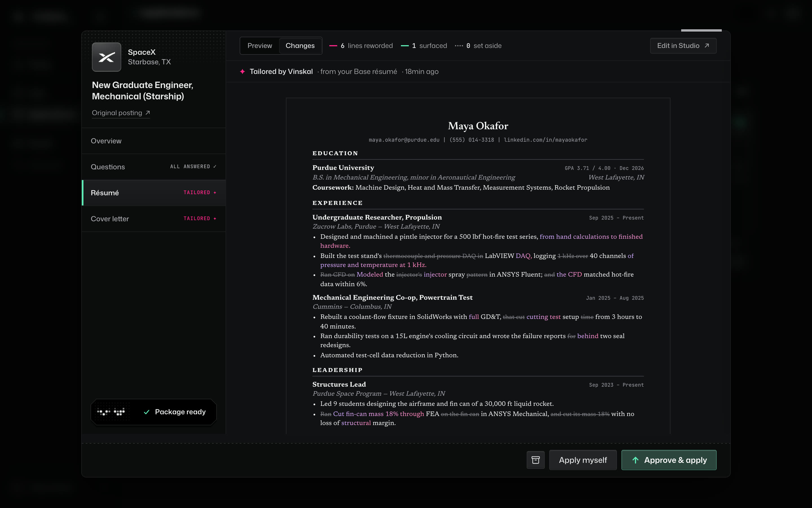
Task: Click the dotted pattern icon in Package ready
Action: pos(111,412)
